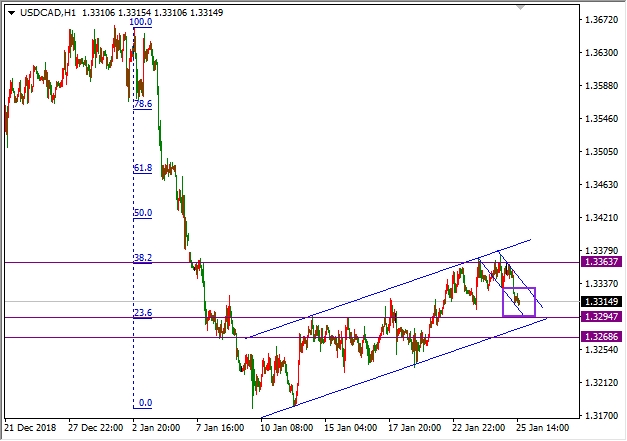The height and width of the screenshot is (441, 627).
Task: Click the 50.0 Fibonacci retracement label
Action: coord(143,212)
